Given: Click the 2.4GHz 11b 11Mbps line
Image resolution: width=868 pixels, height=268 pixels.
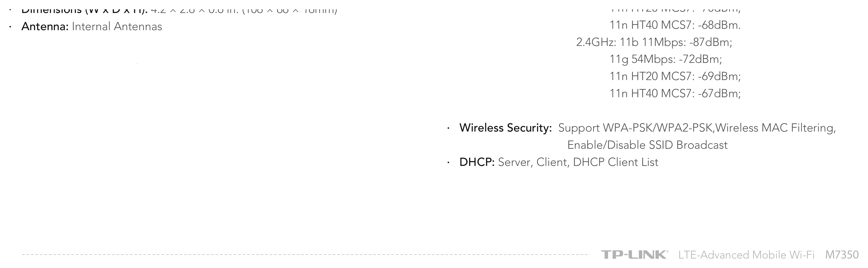Looking at the screenshot, I should [x=654, y=42].
